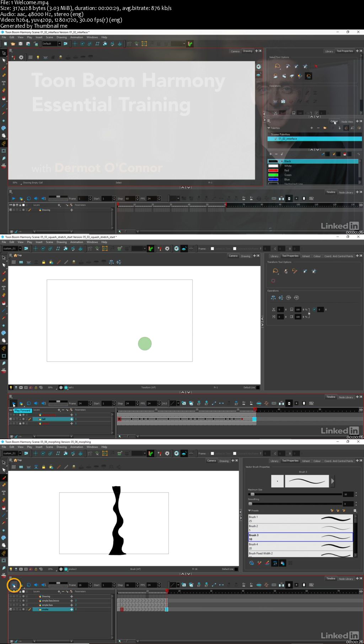Open Animation menu in squash_stretch window
The image size is (364, 644).
tap(76, 242)
